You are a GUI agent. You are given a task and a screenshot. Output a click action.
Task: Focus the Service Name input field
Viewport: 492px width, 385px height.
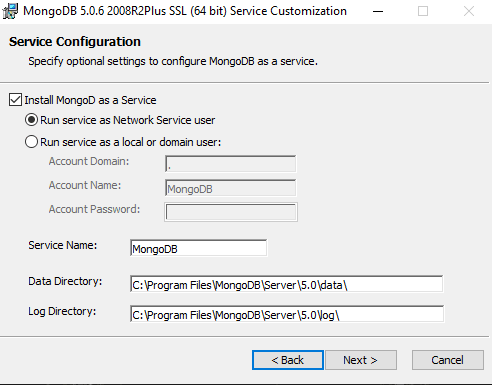(x=198, y=248)
